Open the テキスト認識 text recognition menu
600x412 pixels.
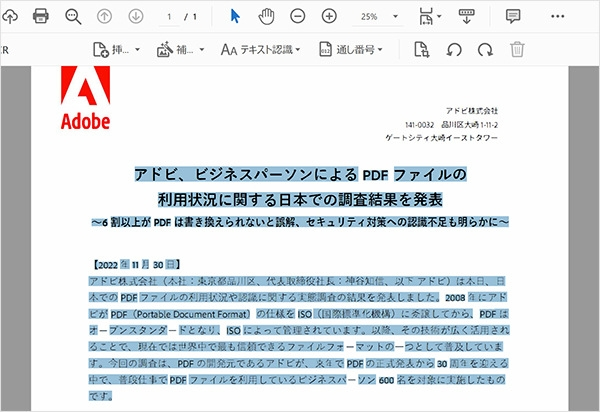[261, 50]
